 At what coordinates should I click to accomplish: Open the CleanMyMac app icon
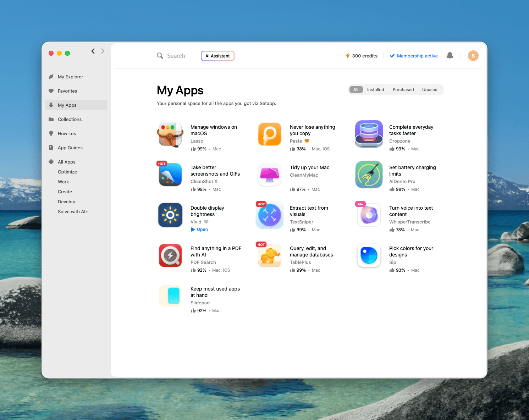270,175
